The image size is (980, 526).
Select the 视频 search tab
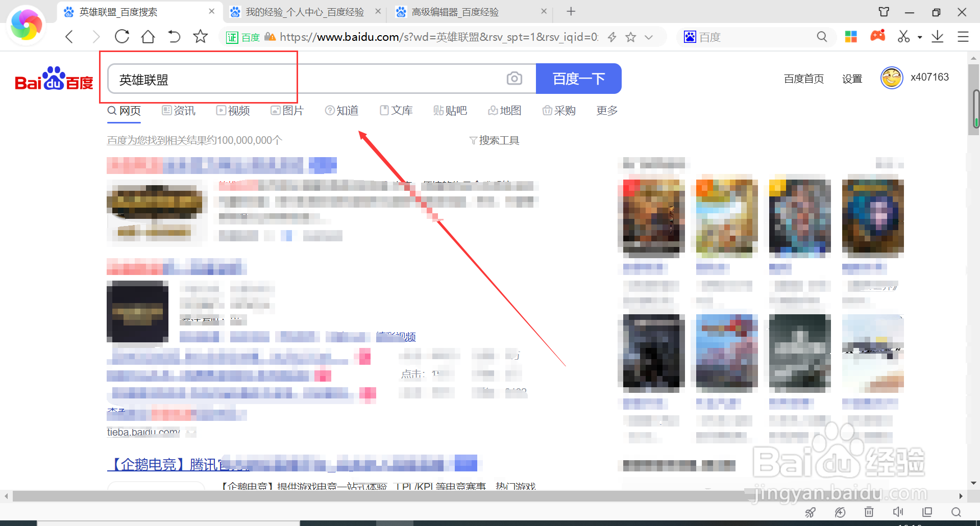coord(233,111)
